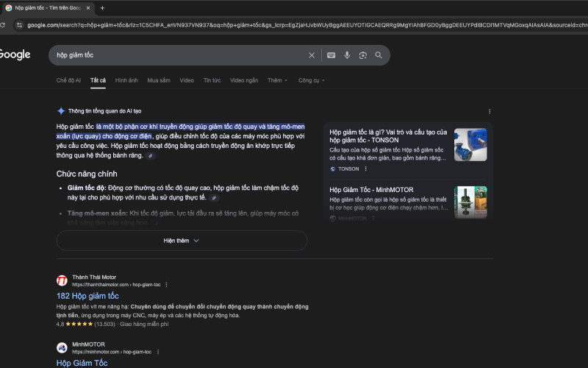Screen dimensions: 588x368
Task: Click the TONSON globe favicon
Action: 333,169
